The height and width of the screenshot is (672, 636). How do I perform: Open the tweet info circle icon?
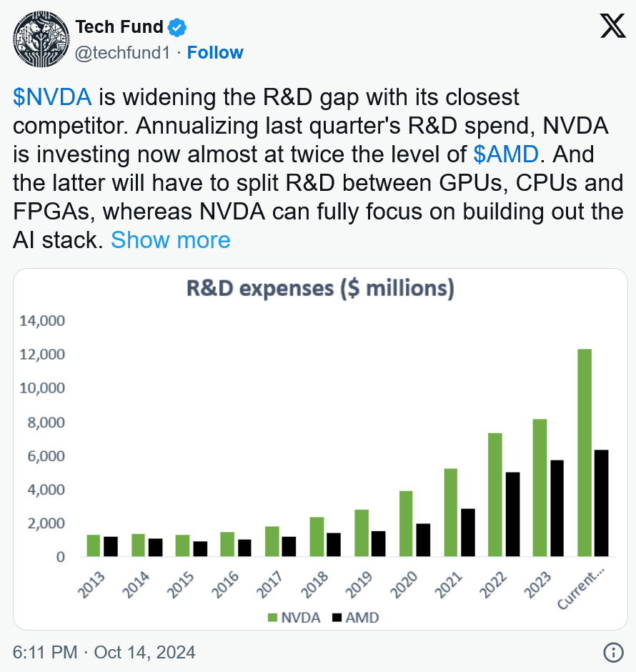point(613,653)
